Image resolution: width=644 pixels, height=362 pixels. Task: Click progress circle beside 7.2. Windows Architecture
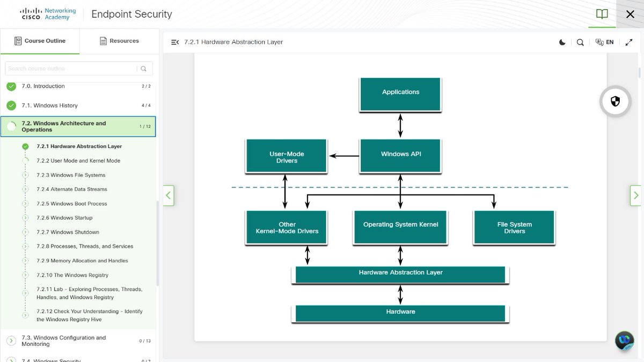(x=11, y=126)
